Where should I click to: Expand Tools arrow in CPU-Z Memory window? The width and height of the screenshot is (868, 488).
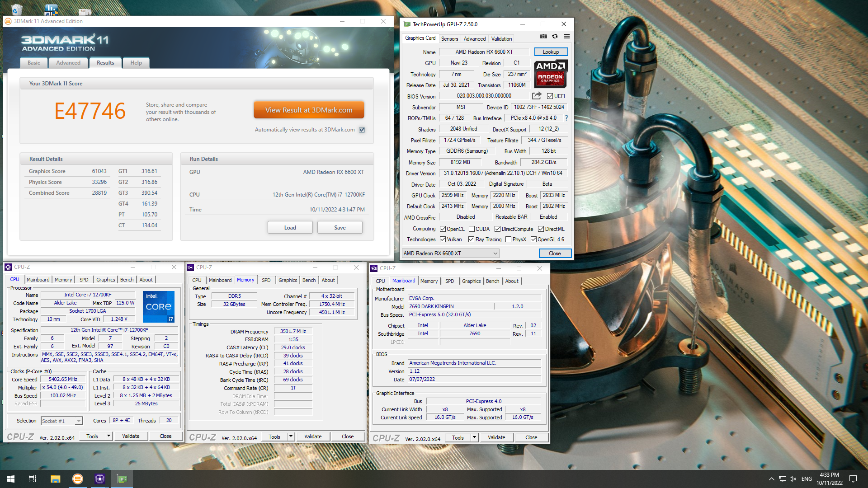coord(291,436)
